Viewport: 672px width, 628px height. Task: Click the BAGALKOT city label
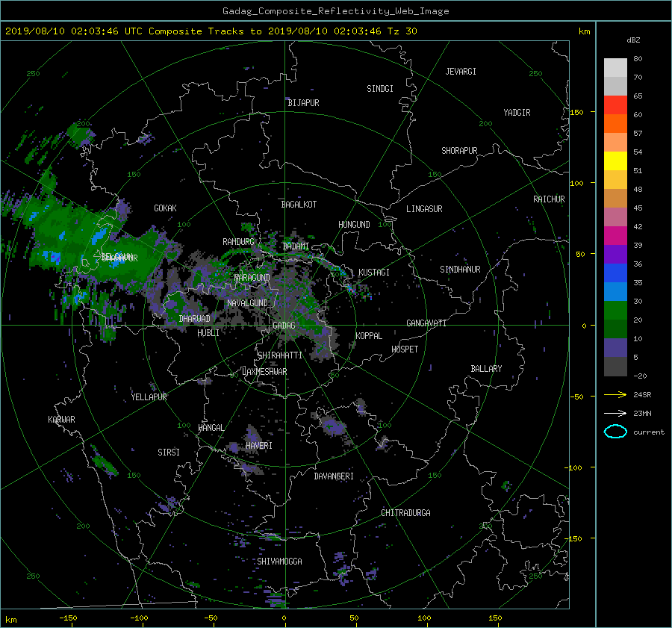pos(299,205)
